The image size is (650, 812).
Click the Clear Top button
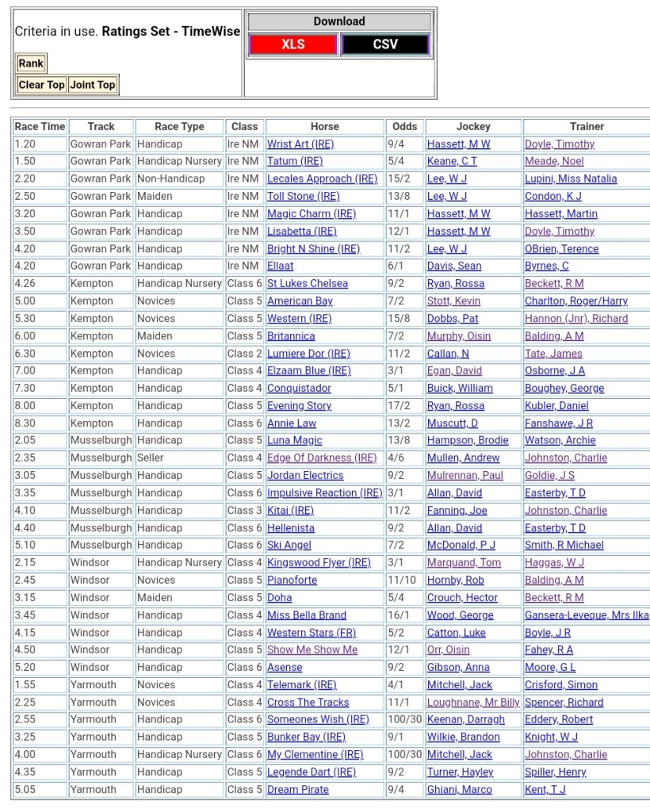(x=42, y=85)
